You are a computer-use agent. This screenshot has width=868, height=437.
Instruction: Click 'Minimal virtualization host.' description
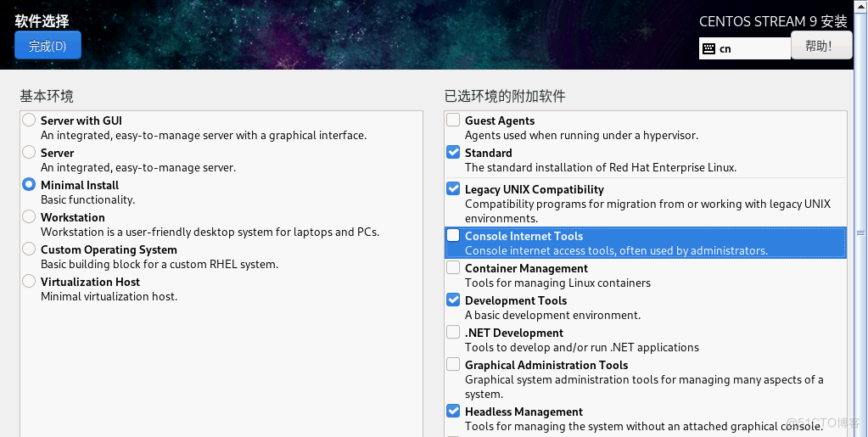(x=109, y=297)
